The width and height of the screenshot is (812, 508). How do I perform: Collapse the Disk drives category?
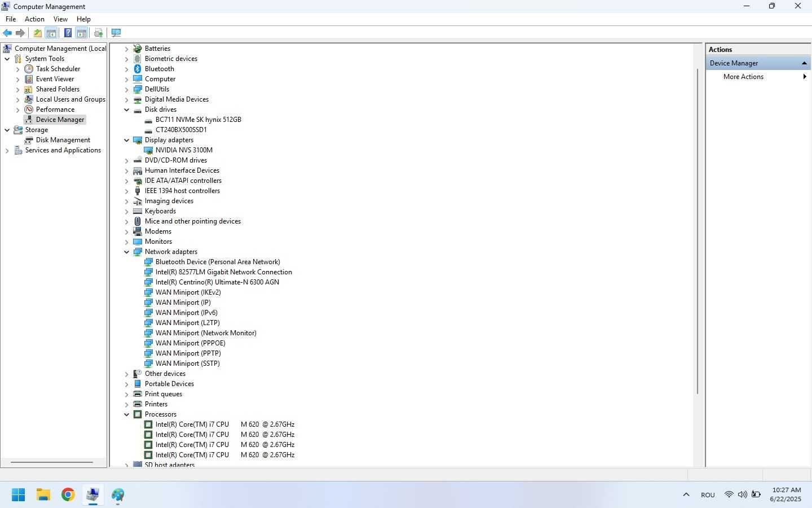(x=126, y=110)
